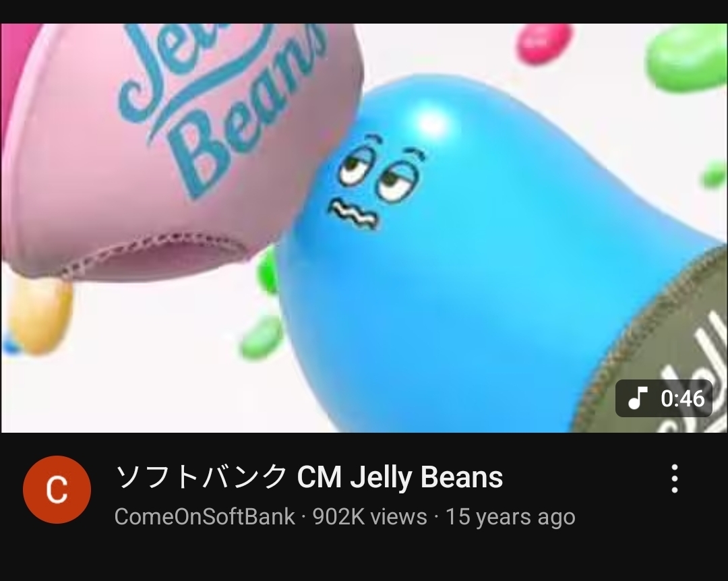Image resolution: width=728 pixels, height=581 pixels.
Task: Visit the ComeOnSoftBank channel name
Action: [205, 516]
